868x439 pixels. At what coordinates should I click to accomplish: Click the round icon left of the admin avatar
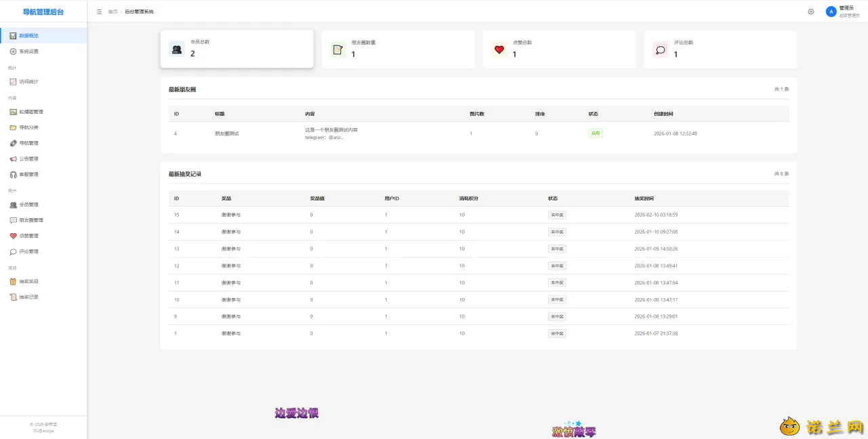pos(811,12)
